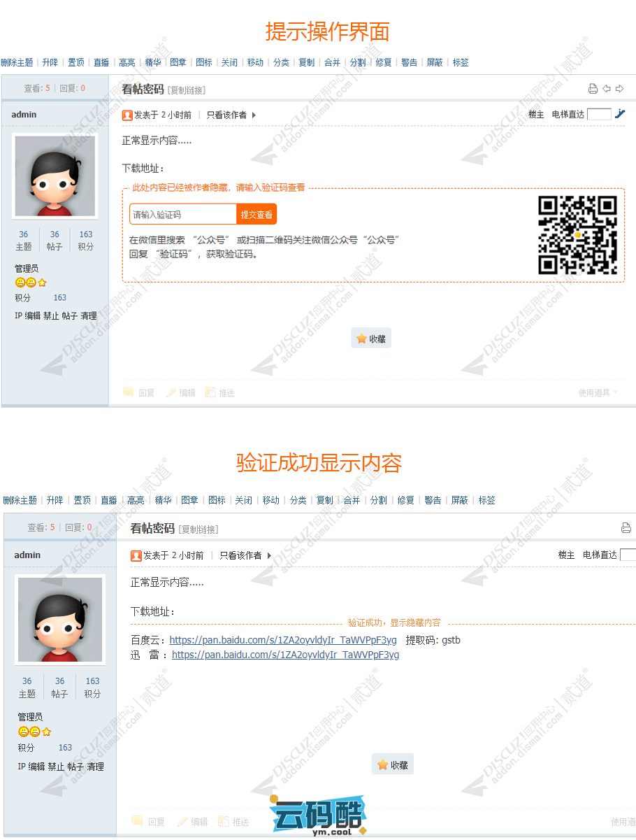Go to previous thread with left arrow icon

tap(607, 89)
